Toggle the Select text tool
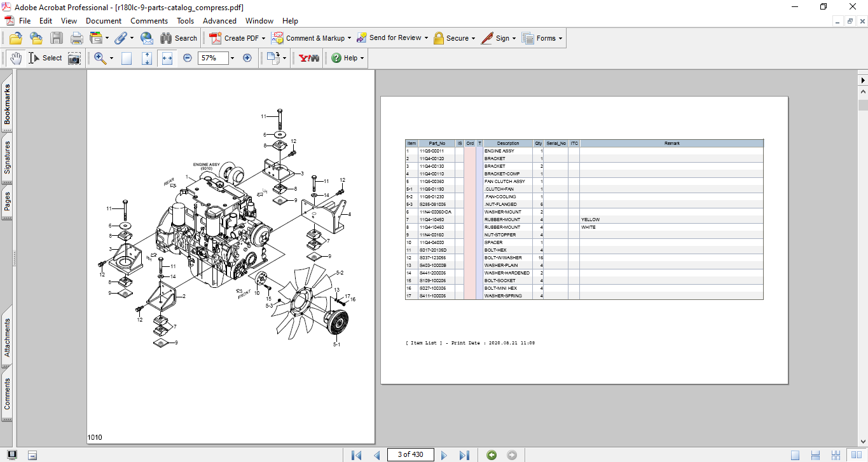 pyautogui.click(x=46, y=58)
